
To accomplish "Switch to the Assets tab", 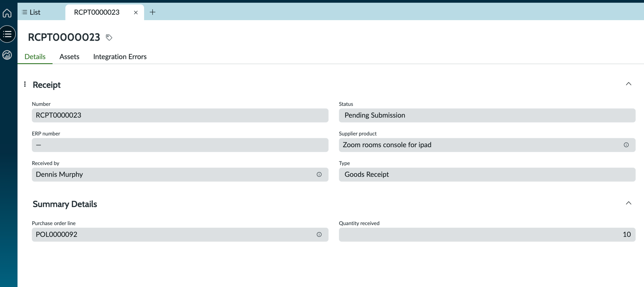I will point(69,57).
